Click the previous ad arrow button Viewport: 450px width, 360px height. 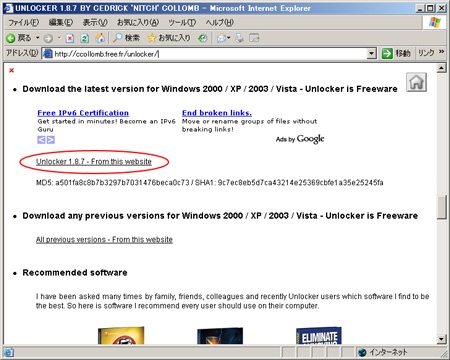click(x=41, y=140)
